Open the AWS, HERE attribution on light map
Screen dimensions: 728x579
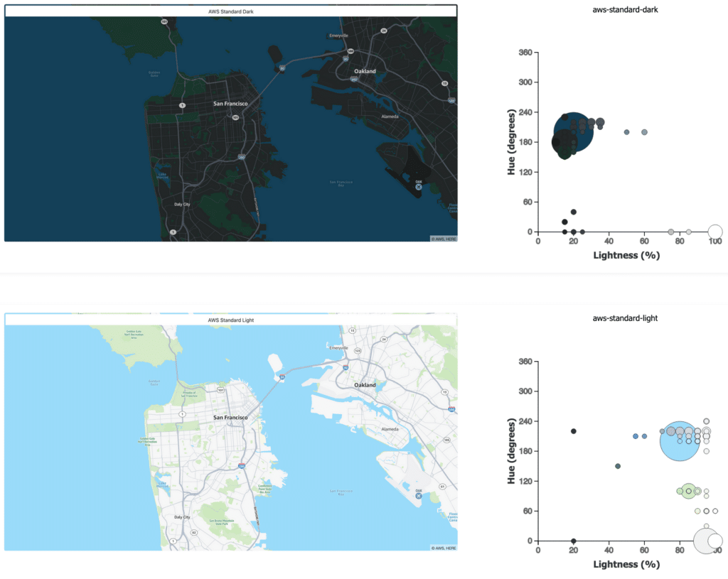(443, 547)
